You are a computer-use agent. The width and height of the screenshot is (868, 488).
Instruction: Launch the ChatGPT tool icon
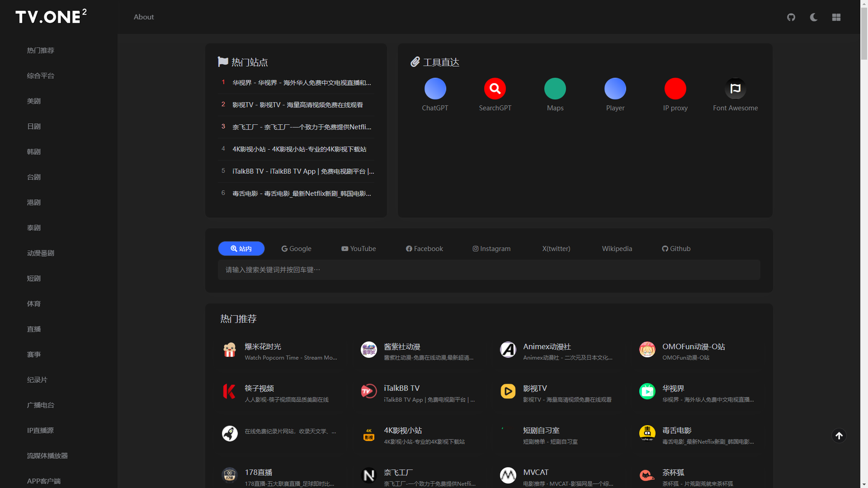pos(435,88)
